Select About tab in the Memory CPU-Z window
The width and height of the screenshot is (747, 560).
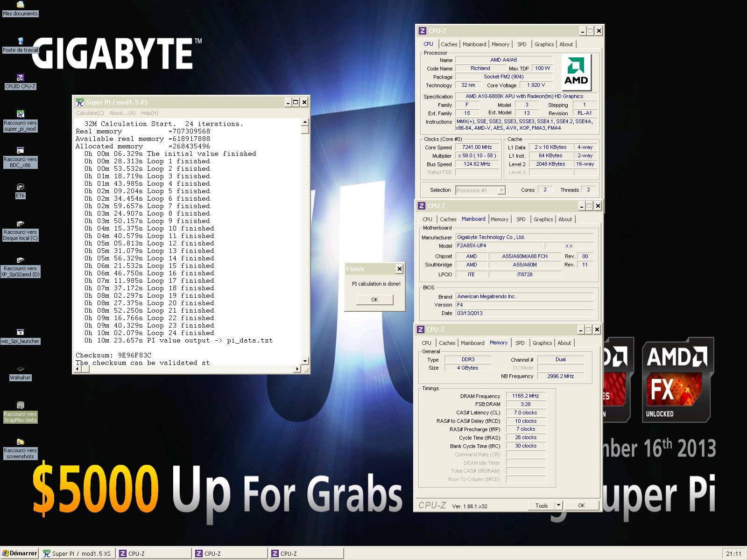[564, 343]
